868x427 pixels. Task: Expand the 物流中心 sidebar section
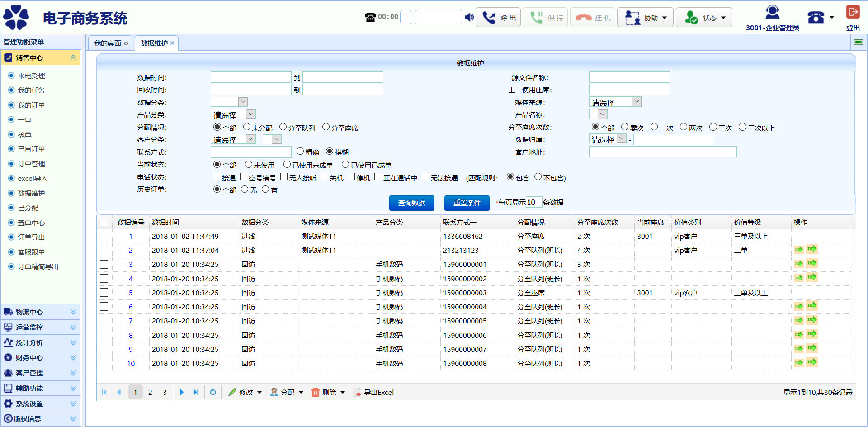coord(41,312)
